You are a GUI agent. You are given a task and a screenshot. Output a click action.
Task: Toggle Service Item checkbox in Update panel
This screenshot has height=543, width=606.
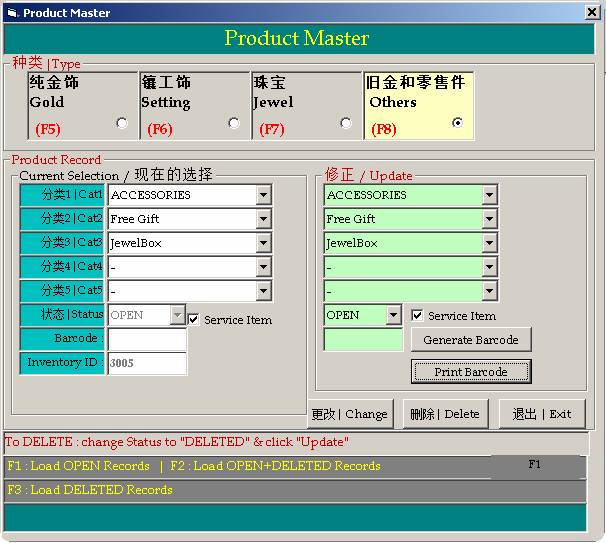pos(418,315)
